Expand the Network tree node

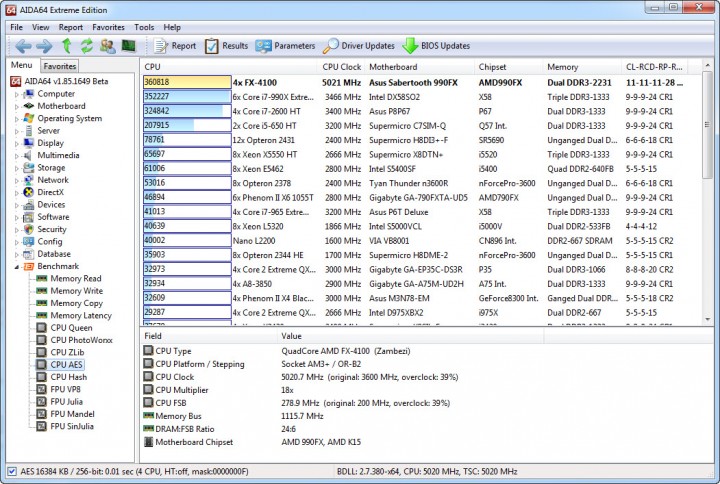coord(17,180)
